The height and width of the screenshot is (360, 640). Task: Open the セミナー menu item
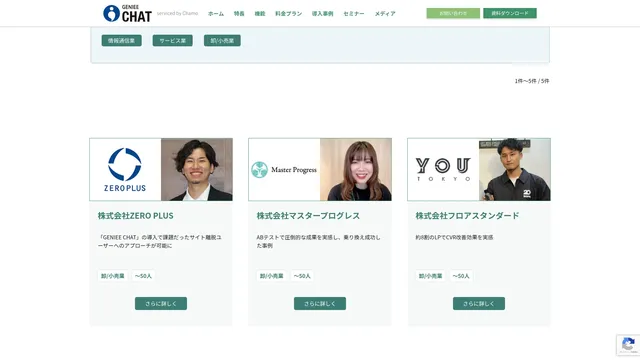(x=354, y=13)
